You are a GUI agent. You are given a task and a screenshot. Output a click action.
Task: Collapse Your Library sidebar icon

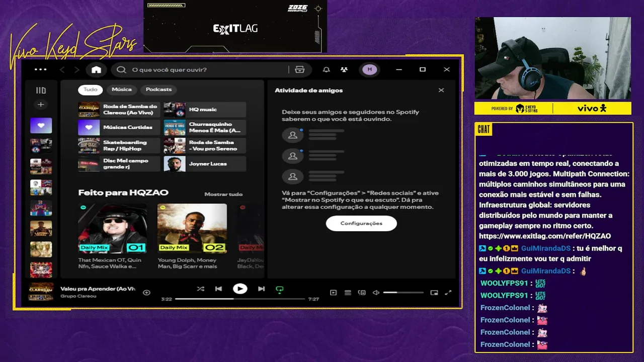(41, 90)
